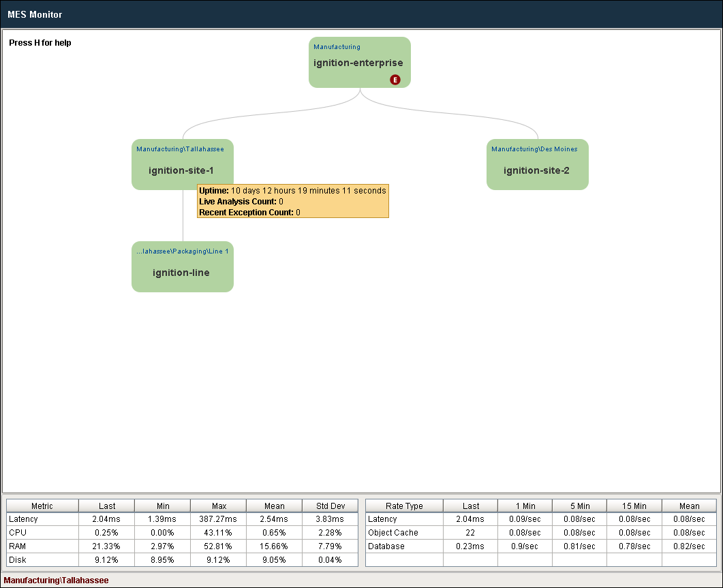The width and height of the screenshot is (723, 588).
Task: Select the Disk metric row
Action: pyautogui.click(x=182, y=560)
